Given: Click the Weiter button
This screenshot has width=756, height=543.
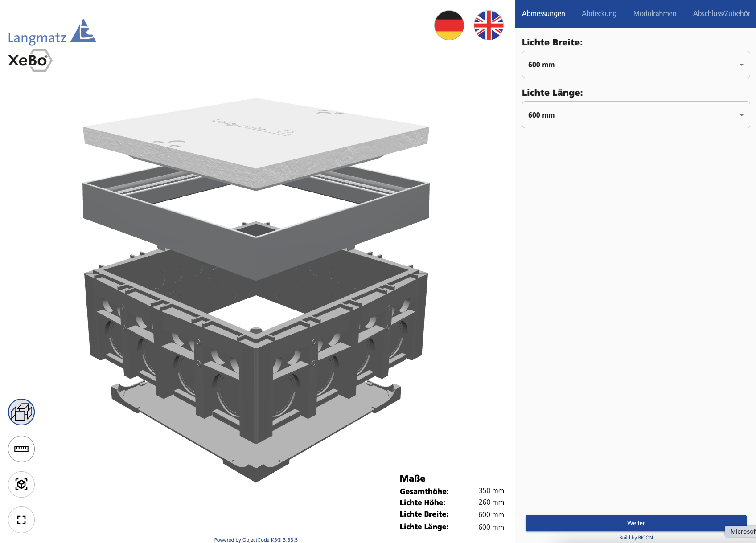Looking at the screenshot, I should [x=636, y=523].
